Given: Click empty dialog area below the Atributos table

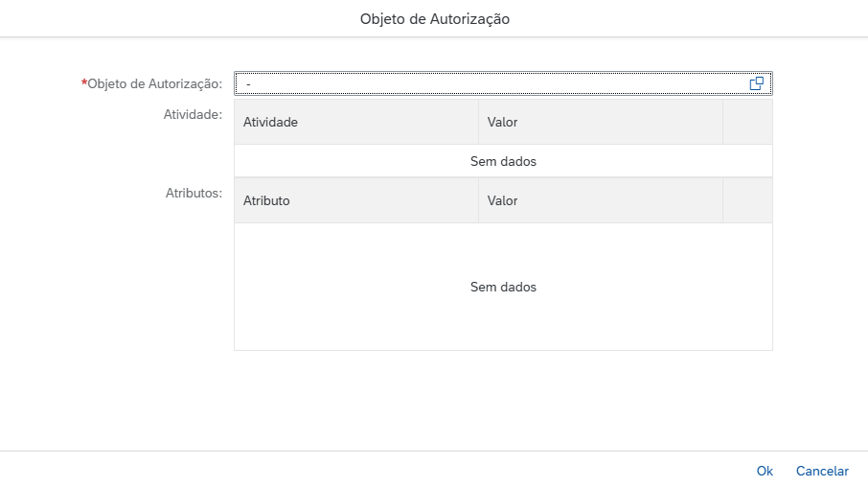Looking at the screenshot, I should pos(503,398).
